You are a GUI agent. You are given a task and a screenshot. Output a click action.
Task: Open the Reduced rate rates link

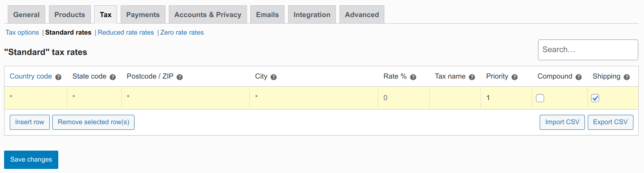(126, 33)
